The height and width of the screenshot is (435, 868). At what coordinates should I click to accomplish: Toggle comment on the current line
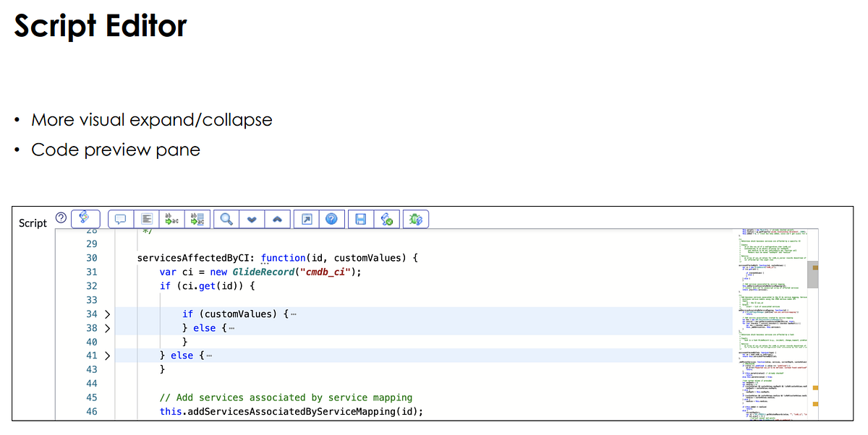coord(120,218)
